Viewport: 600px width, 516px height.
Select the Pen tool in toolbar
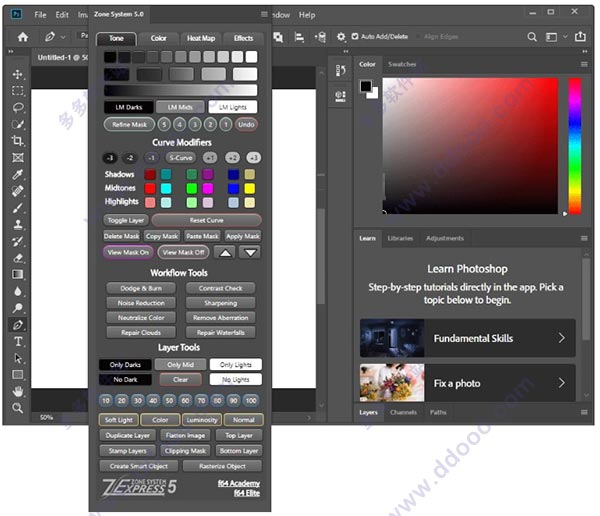pos(18,325)
